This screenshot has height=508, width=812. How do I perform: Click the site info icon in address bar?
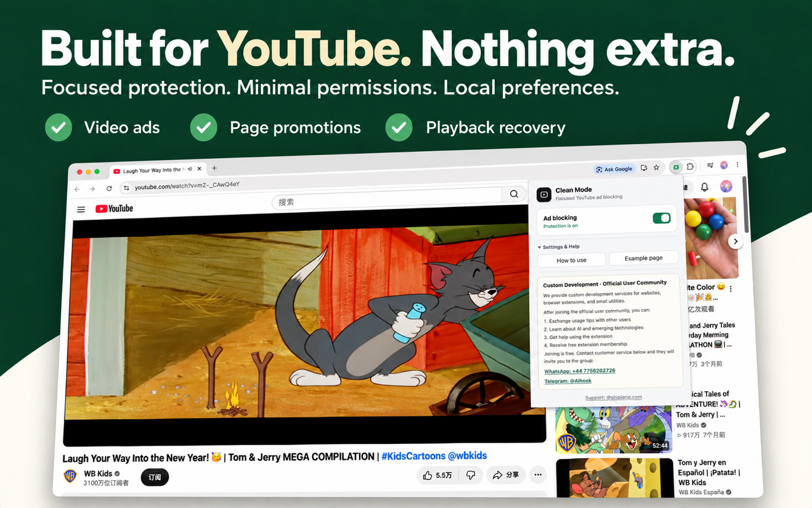[x=126, y=188]
